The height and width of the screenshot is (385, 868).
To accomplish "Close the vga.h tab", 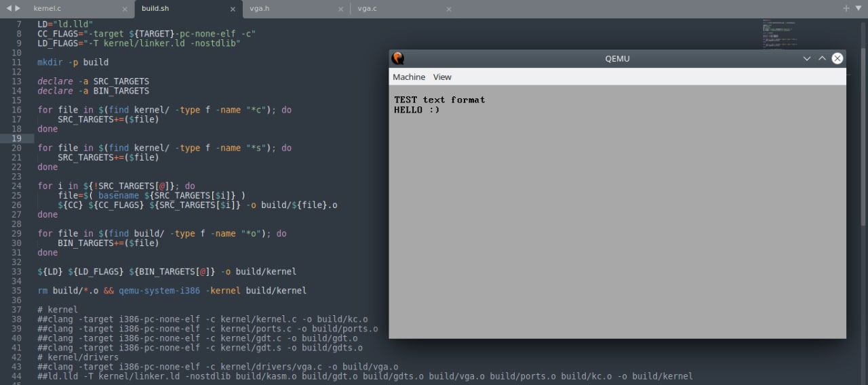I will point(340,9).
